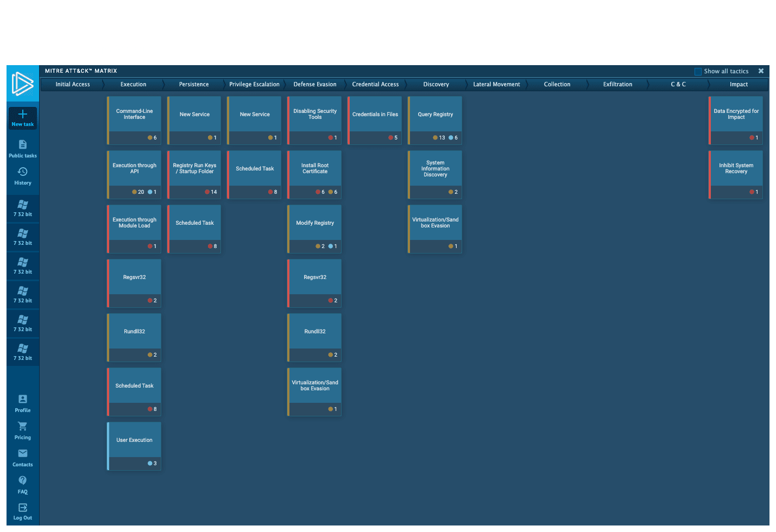Open the History icon in sidebar

(23, 172)
